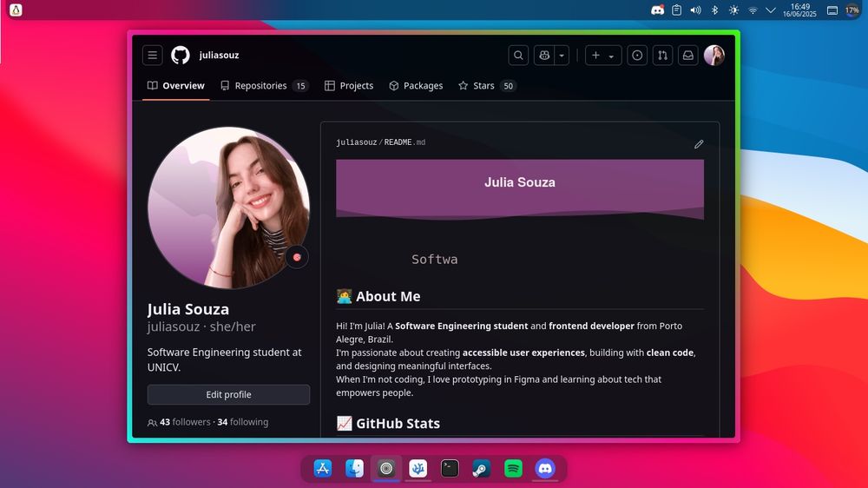Set status via badge on profile picture

tap(297, 257)
